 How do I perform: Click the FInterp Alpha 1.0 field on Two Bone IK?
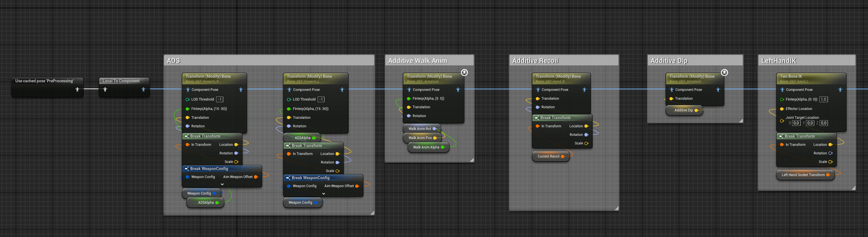824,100
